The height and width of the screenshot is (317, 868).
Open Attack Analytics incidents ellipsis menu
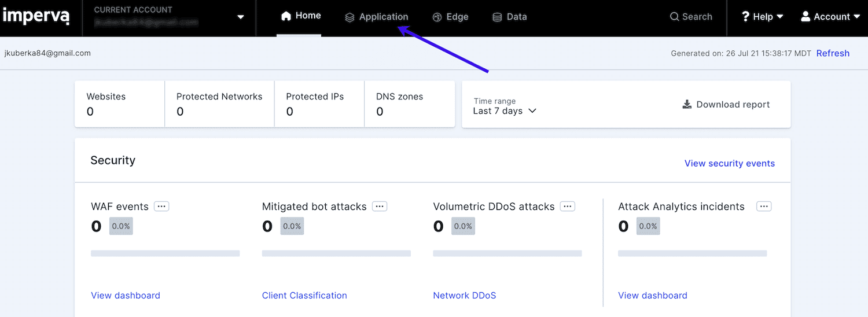tap(764, 207)
